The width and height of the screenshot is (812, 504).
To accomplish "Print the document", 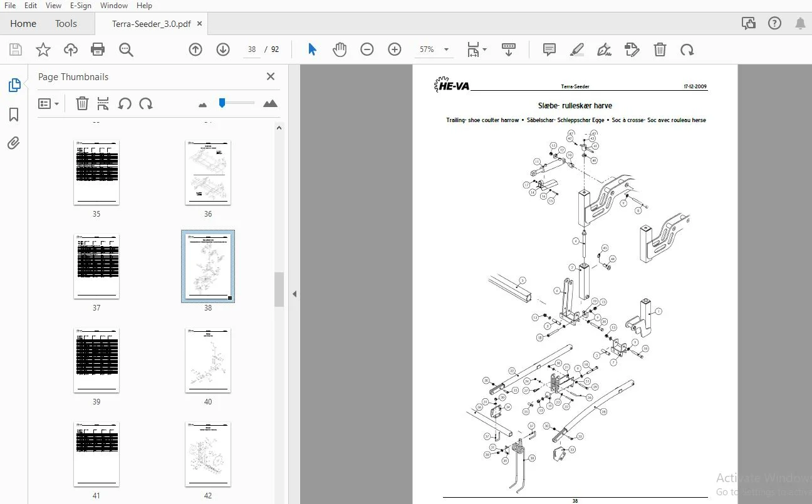I will 98,49.
